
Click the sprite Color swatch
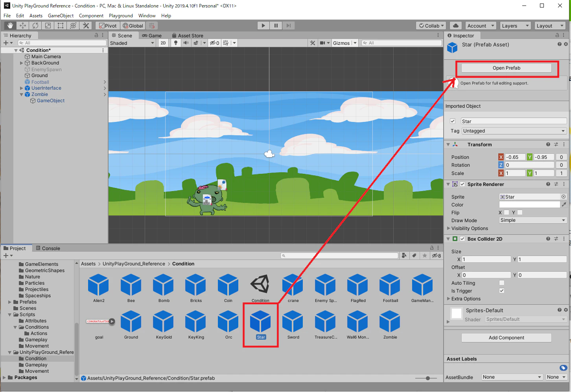point(529,204)
